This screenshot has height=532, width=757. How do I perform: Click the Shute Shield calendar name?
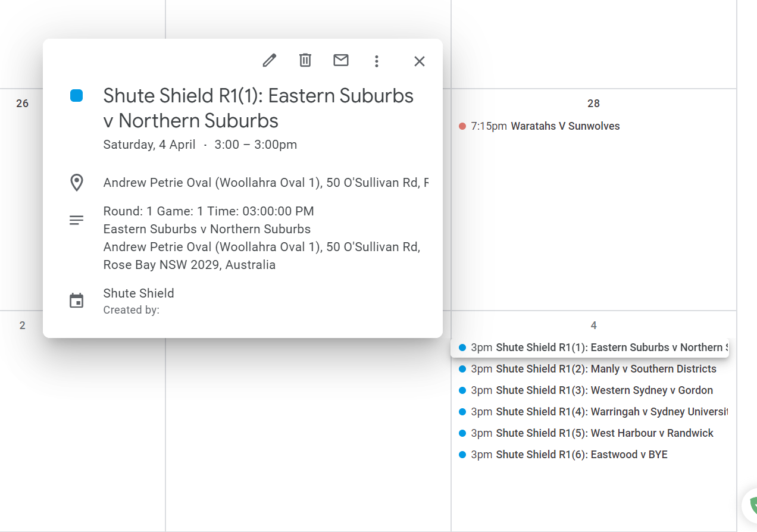pyautogui.click(x=139, y=293)
